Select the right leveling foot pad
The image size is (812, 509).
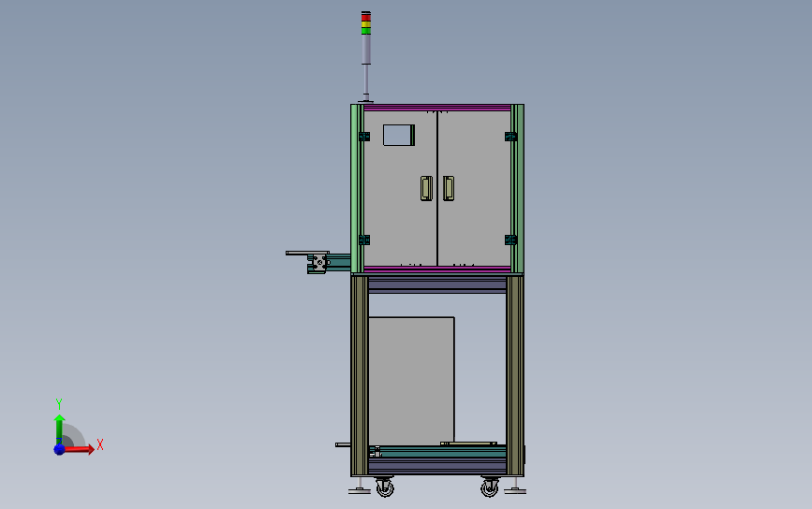click(515, 491)
